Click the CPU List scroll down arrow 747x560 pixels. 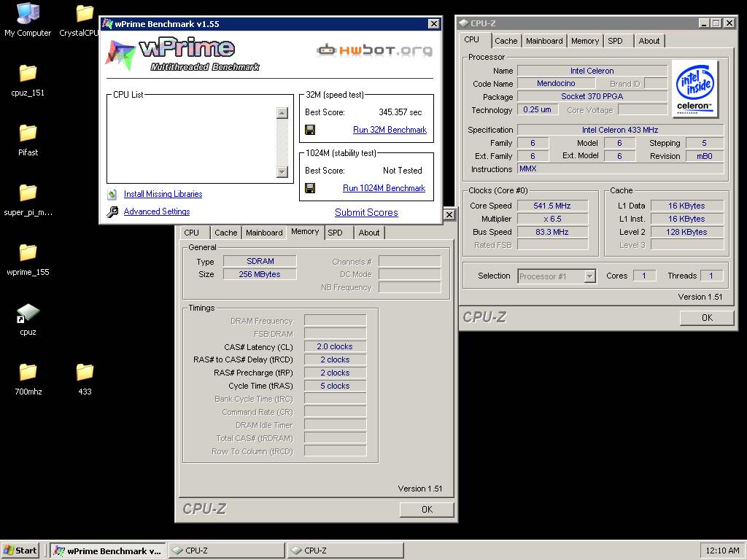[x=282, y=172]
